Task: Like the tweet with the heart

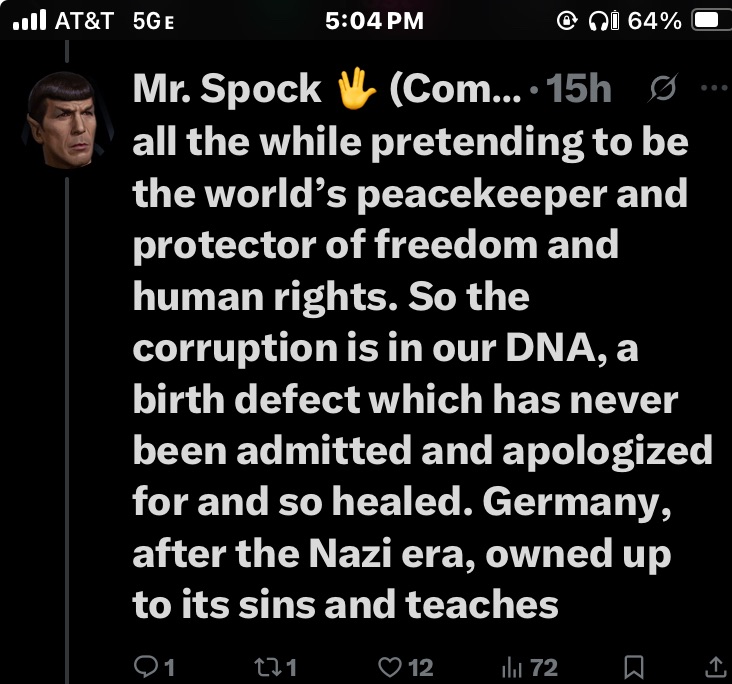Action: click(x=392, y=666)
